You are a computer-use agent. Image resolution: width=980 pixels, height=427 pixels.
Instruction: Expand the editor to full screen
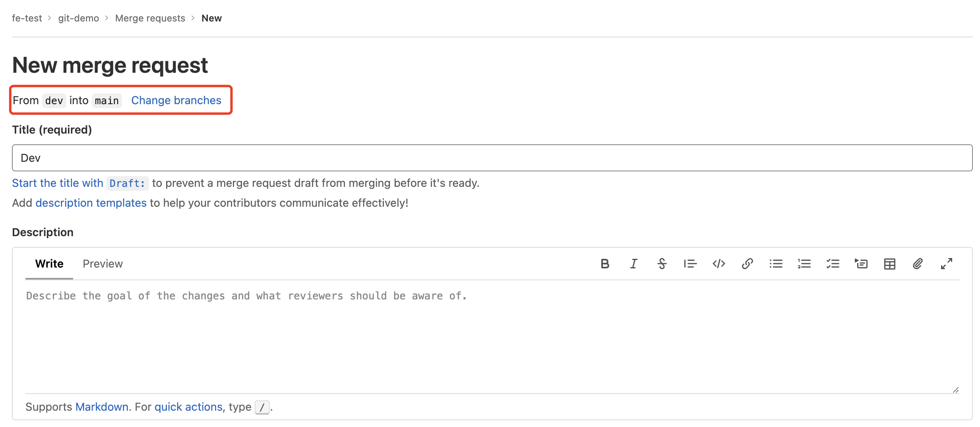(946, 264)
